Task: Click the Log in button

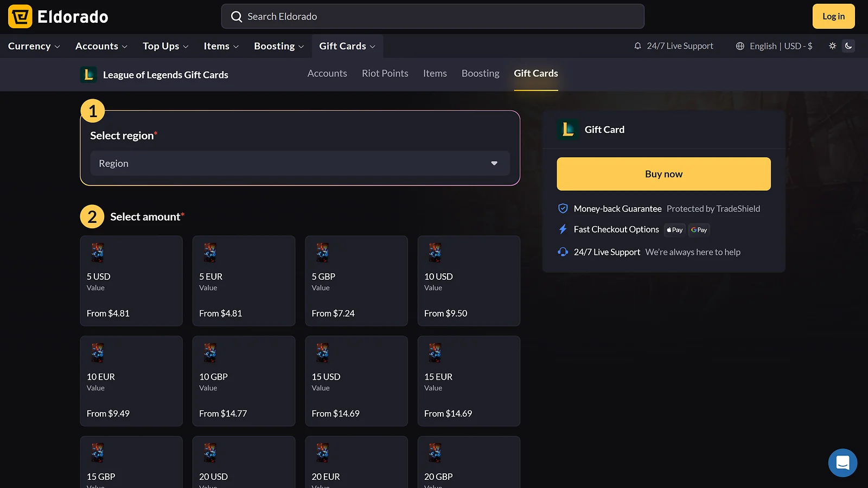Action: coord(833,16)
